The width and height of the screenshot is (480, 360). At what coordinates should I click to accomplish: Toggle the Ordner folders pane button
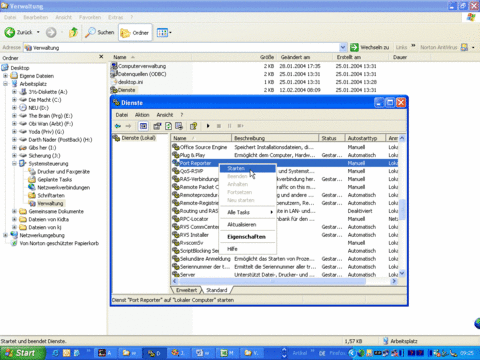coord(135,32)
